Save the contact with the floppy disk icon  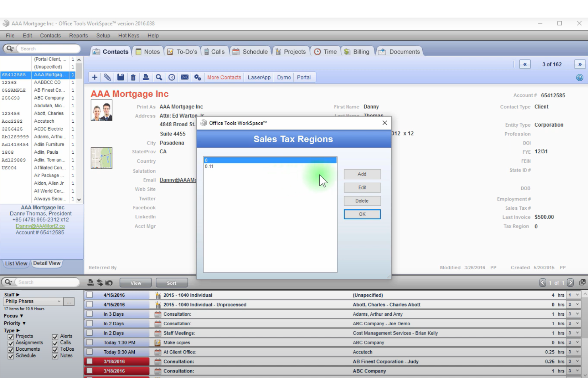coord(120,77)
